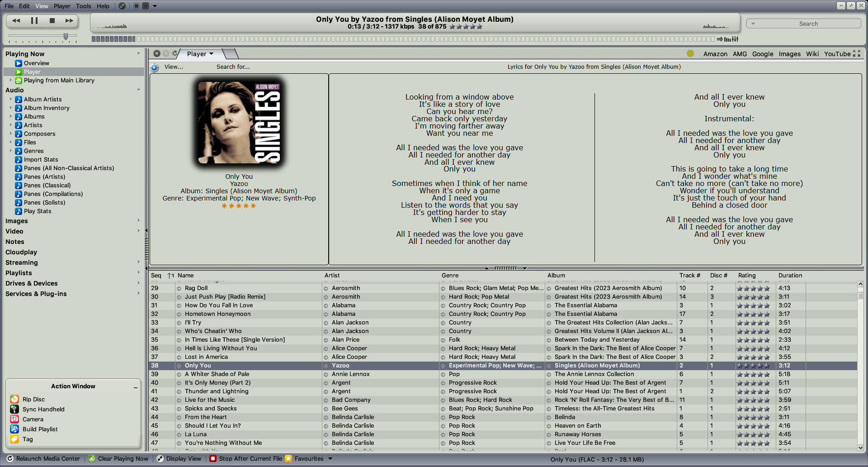
Task: Open Favourites in the status bar
Action: click(304, 458)
